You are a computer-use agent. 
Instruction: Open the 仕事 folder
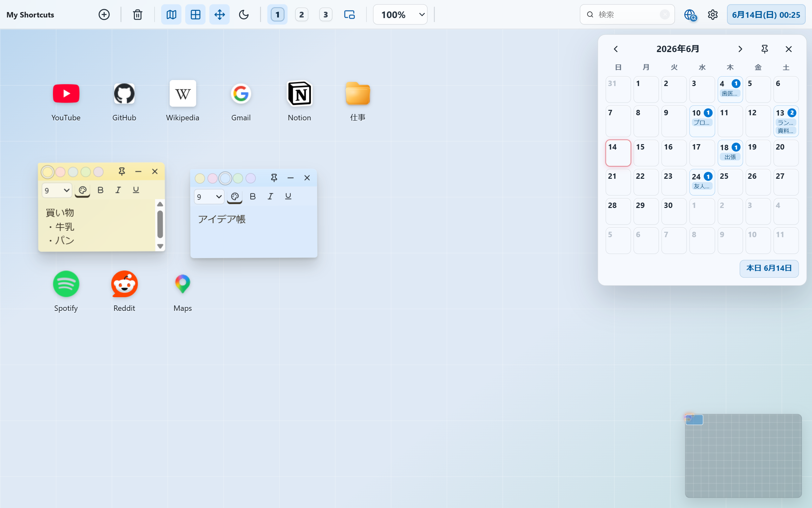tap(358, 101)
